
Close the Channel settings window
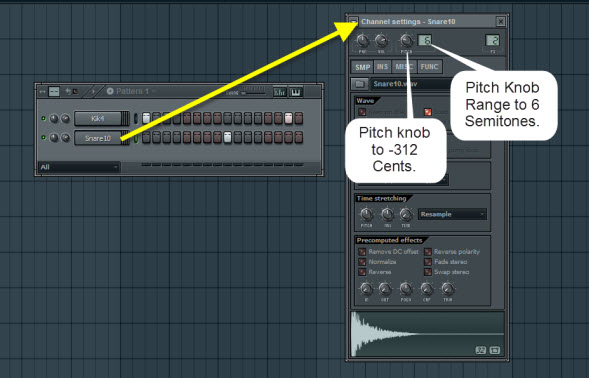[500, 21]
